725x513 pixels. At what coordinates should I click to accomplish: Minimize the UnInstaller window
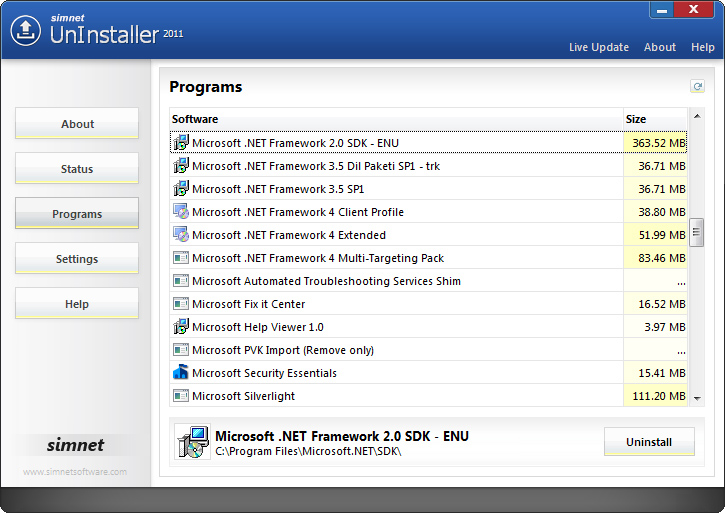coord(662,10)
